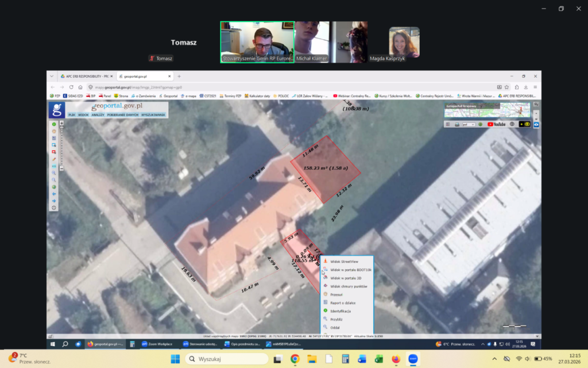Open the language selector dropdown
Image resolution: width=588 pixels, height=368 pixels.
tap(468, 124)
